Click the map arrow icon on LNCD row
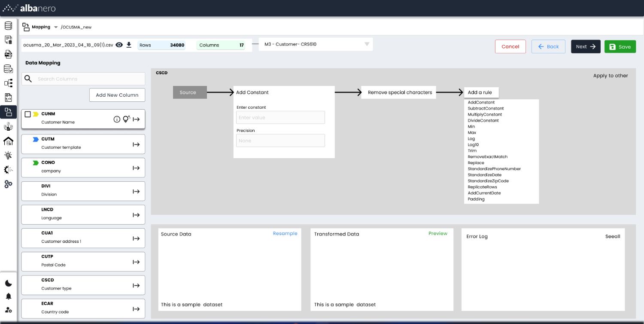 pyautogui.click(x=136, y=215)
